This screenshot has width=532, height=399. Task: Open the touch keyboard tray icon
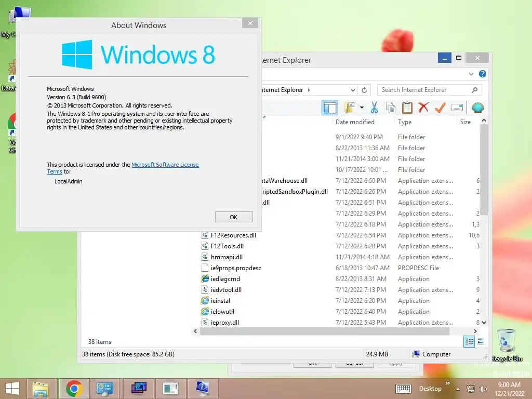pos(403,389)
